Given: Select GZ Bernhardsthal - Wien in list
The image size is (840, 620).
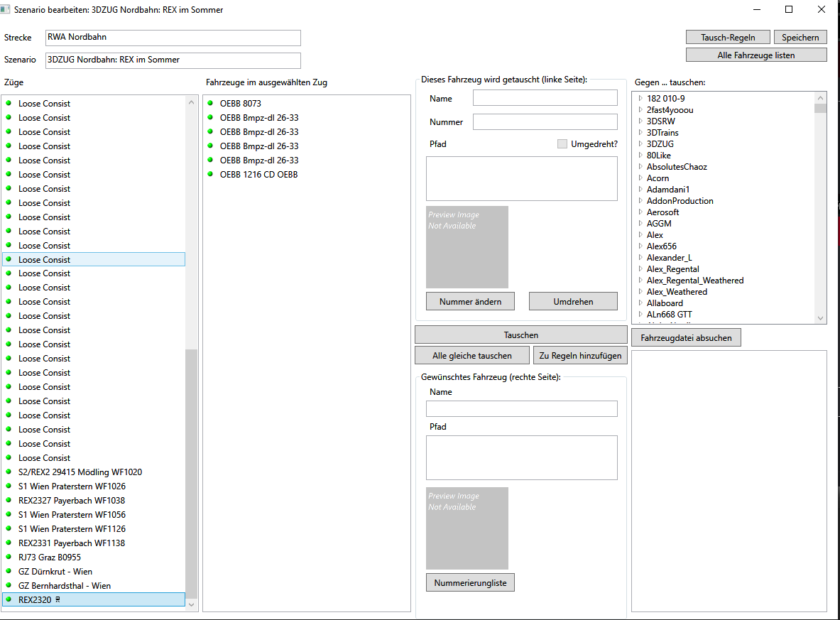Looking at the screenshot, I should point(65,586).
